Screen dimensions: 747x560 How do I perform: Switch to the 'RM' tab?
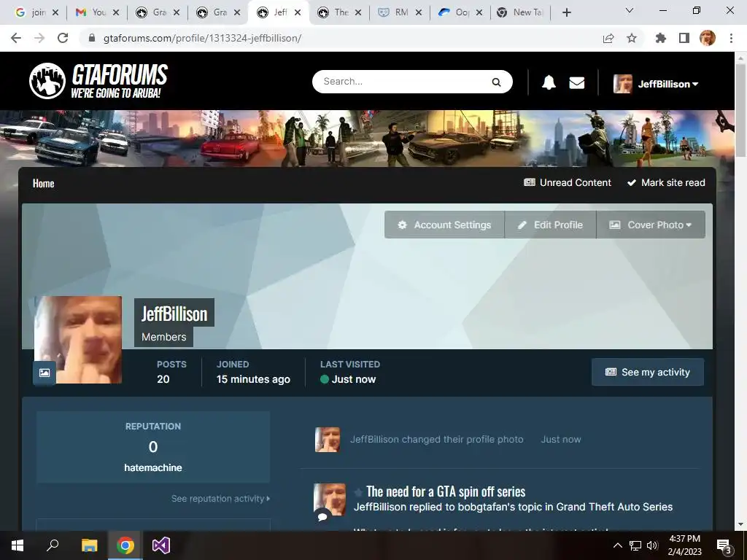click(400, 12)
